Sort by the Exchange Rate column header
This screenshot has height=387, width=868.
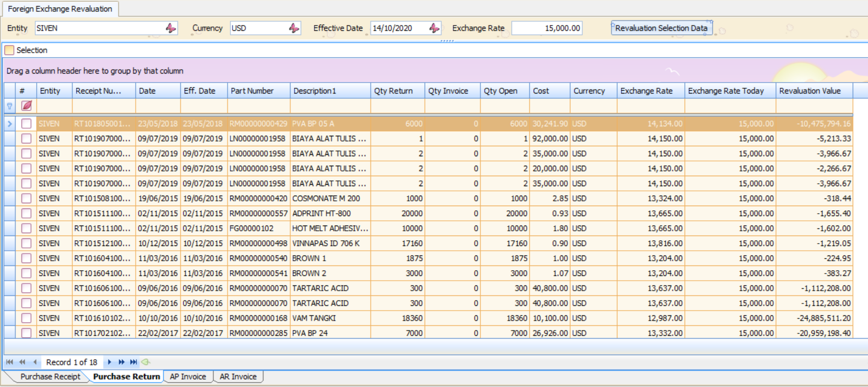pos(651,91)
